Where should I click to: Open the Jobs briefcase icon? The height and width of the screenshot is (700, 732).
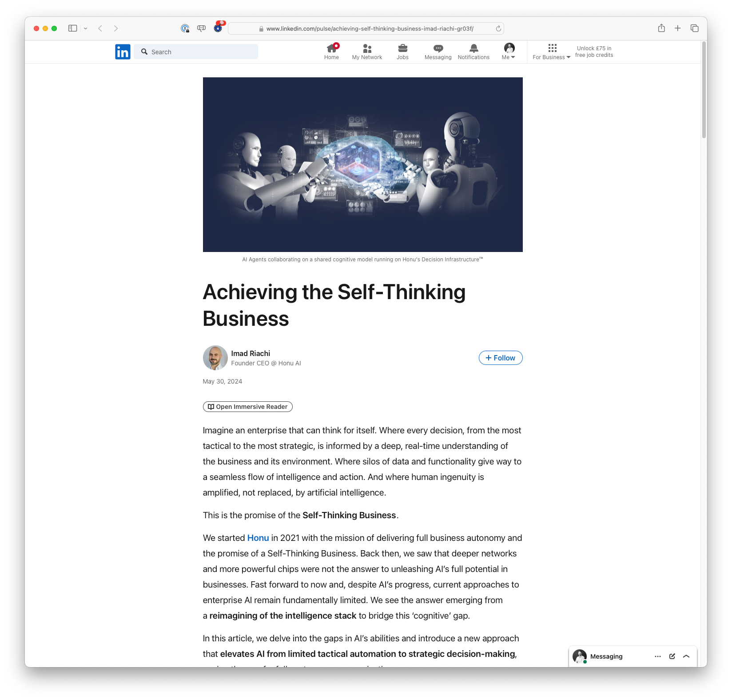[402, 48]
